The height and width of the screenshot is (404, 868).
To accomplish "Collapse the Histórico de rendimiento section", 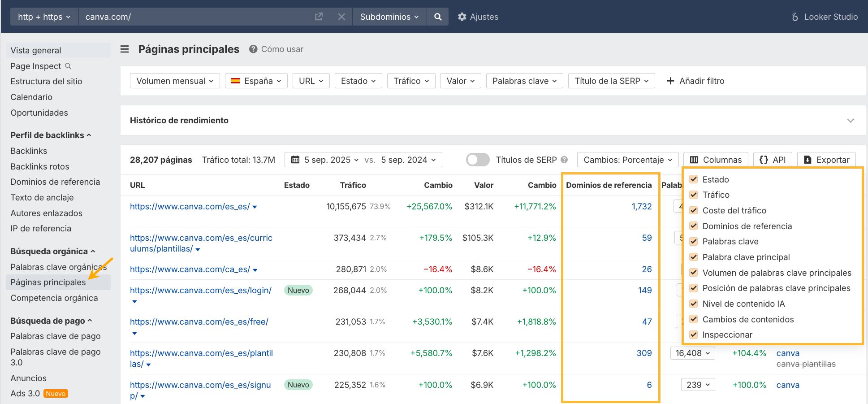I will click(851, 120).
